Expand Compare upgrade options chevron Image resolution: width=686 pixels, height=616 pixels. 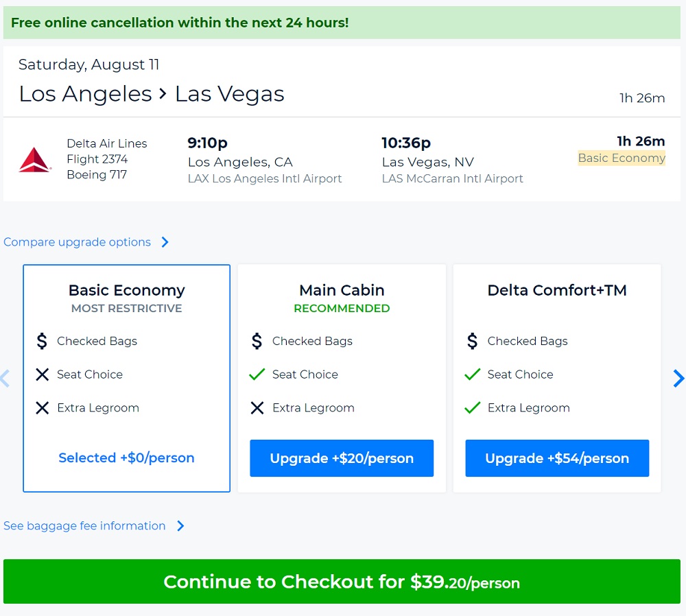(x=165, y=242)
